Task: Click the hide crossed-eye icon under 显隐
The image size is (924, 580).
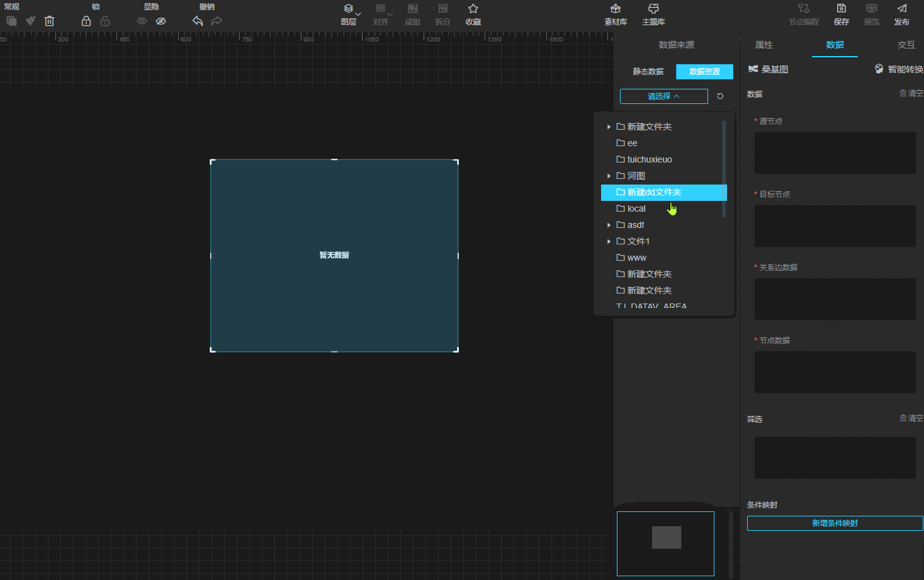Action: click(161, 21)
